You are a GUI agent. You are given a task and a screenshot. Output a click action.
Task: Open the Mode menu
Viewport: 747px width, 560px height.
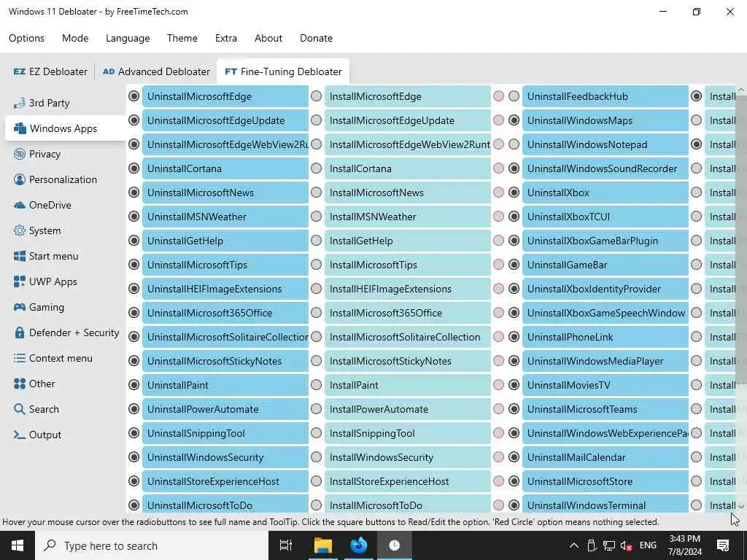click(x=75, y=38)
